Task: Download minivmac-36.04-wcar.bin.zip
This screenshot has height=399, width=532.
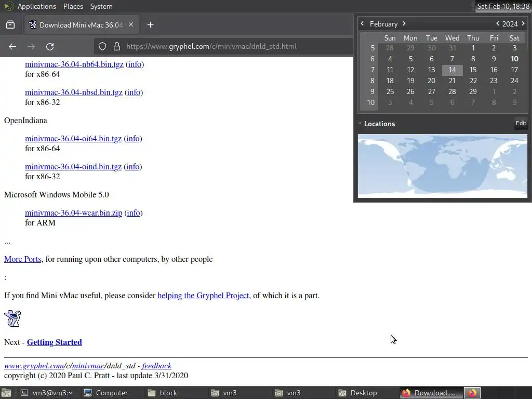Action: [x=74, y=212]
